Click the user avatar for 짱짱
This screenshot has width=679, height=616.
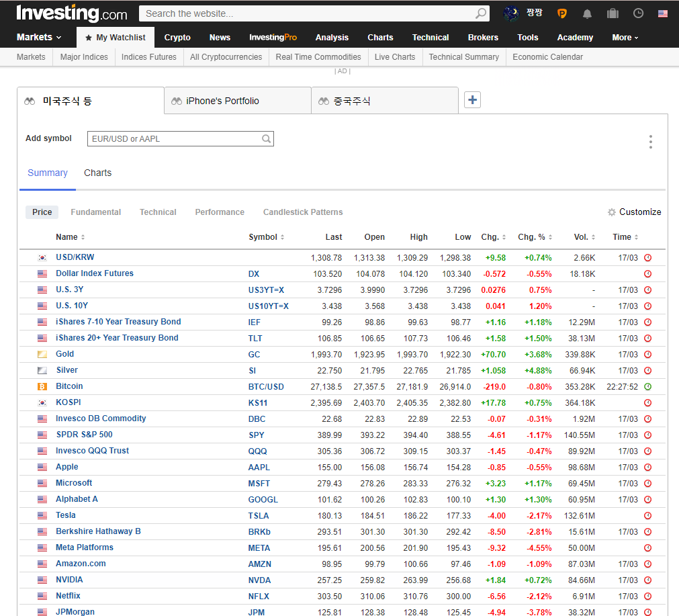pyautogui.click(x=510, y=13)
